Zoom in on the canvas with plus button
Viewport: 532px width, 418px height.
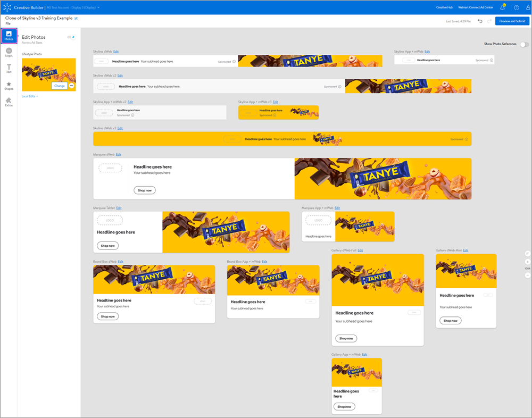pyautogui.click(x=528, y=262)
